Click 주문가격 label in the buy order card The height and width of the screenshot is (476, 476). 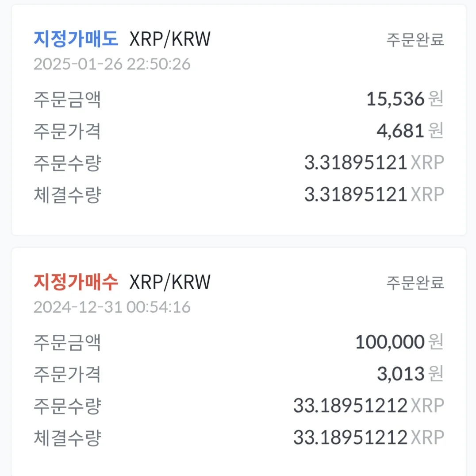point(67,374)
